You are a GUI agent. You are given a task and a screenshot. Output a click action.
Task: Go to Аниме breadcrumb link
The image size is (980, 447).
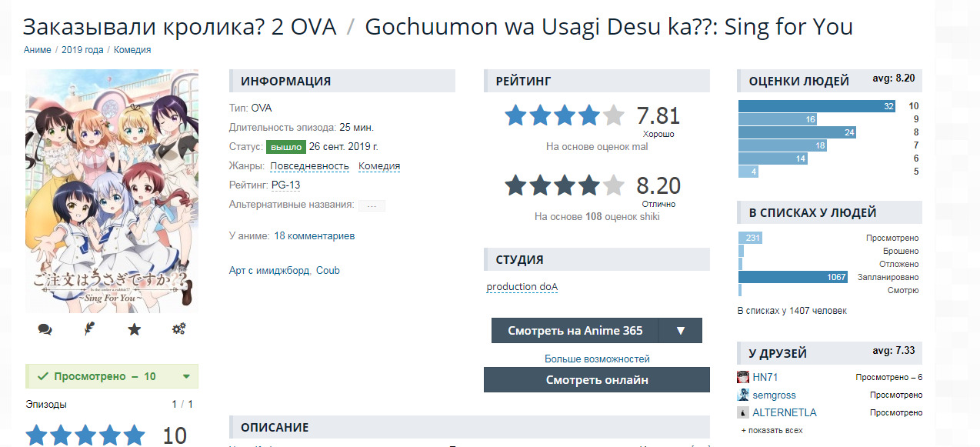[37, 50]
